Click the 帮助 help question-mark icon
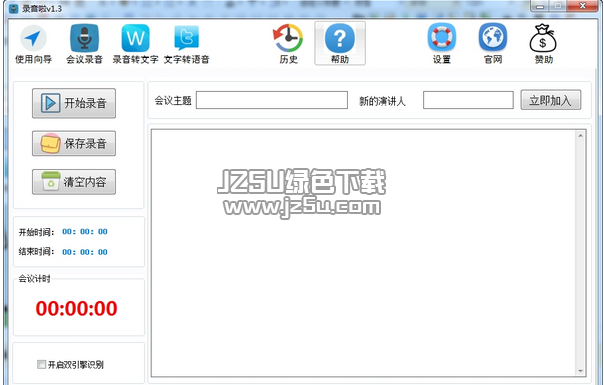Screen dimensions: 604x385 point(340,44)
